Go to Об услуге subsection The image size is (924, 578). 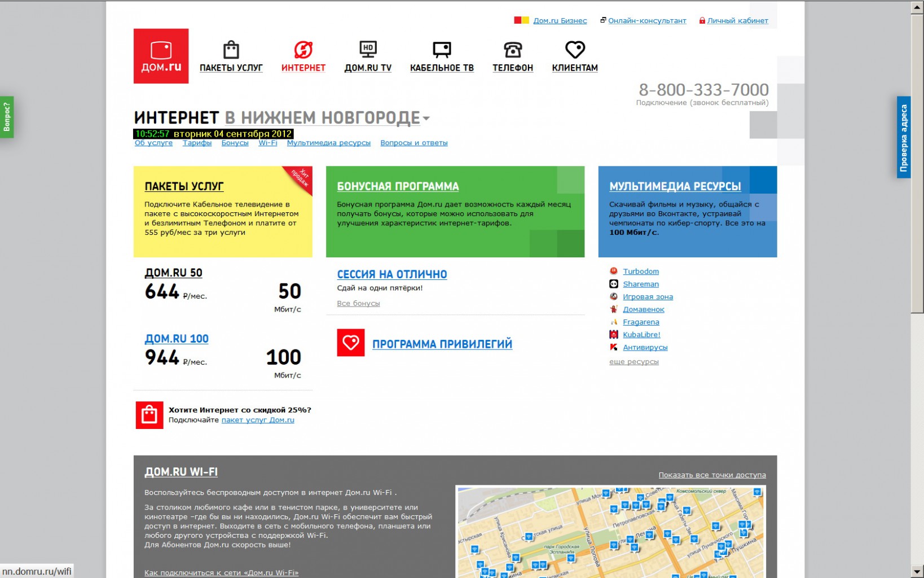tap(153, 143)
